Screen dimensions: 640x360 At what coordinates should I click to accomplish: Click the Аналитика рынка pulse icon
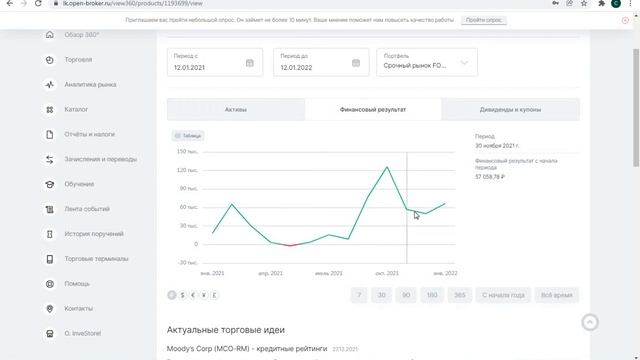pos(49,84)
